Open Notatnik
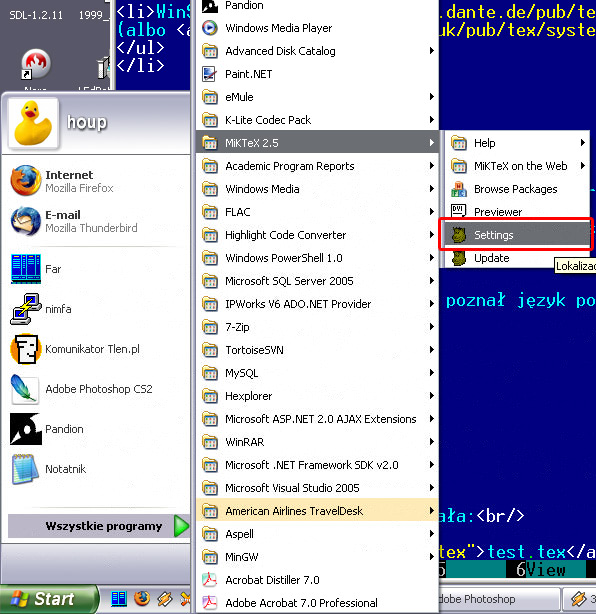 tap(96, 469)
